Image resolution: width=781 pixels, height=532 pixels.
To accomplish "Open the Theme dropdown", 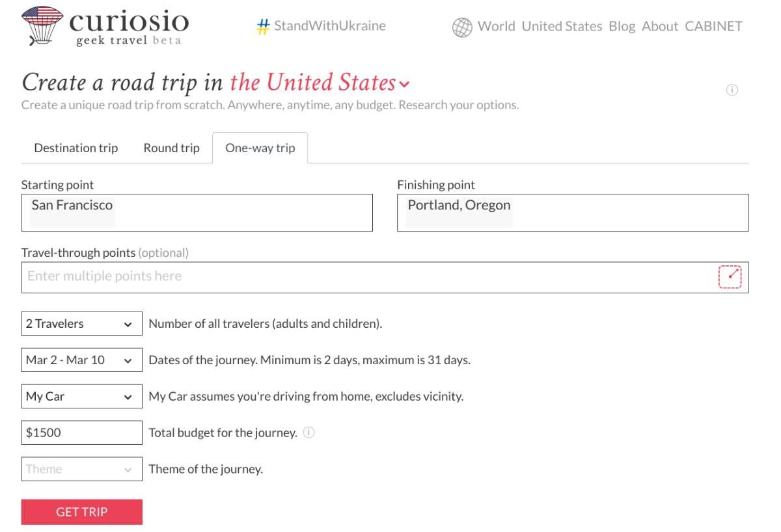I will (81, 470).
